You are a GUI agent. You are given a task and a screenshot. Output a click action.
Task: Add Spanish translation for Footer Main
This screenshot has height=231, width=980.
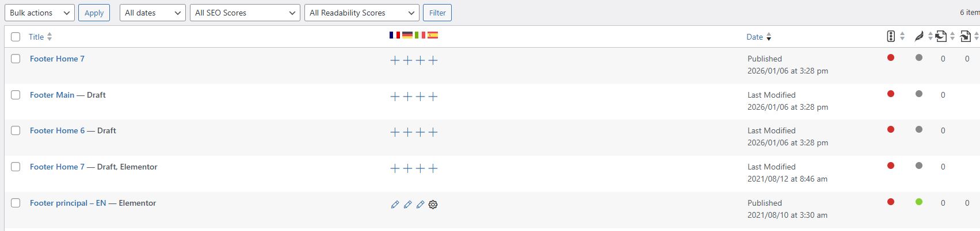tap(433, 97)
